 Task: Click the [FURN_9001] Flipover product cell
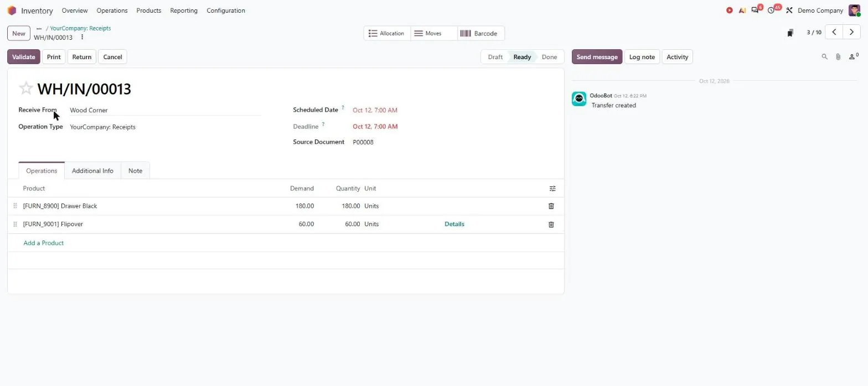point(53,224)
